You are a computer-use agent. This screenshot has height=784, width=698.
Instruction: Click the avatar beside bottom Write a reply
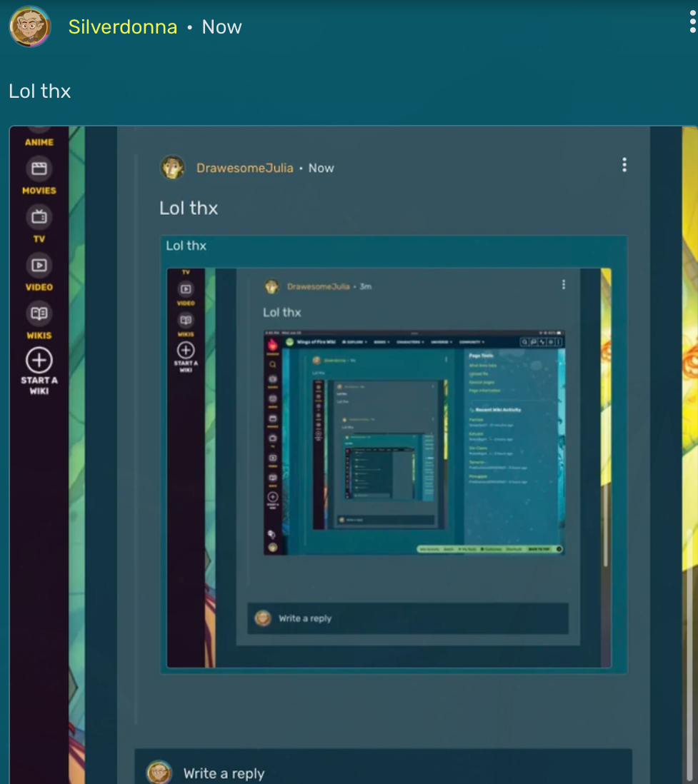[159, 773]
